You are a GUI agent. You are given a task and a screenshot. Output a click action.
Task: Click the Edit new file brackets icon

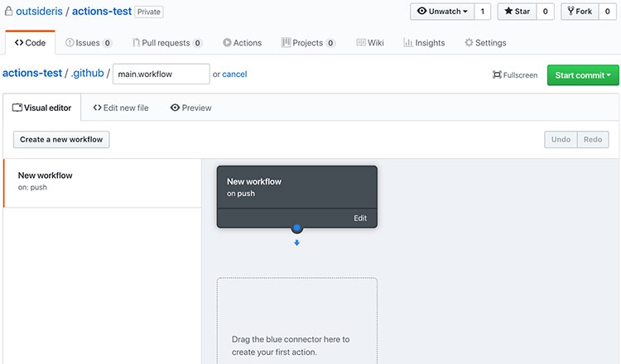coord(98,108)
